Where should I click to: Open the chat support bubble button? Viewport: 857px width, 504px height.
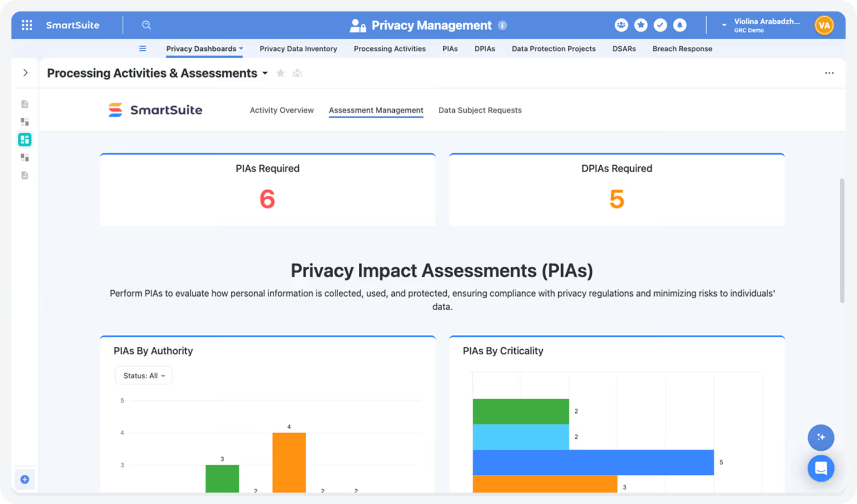821,469
